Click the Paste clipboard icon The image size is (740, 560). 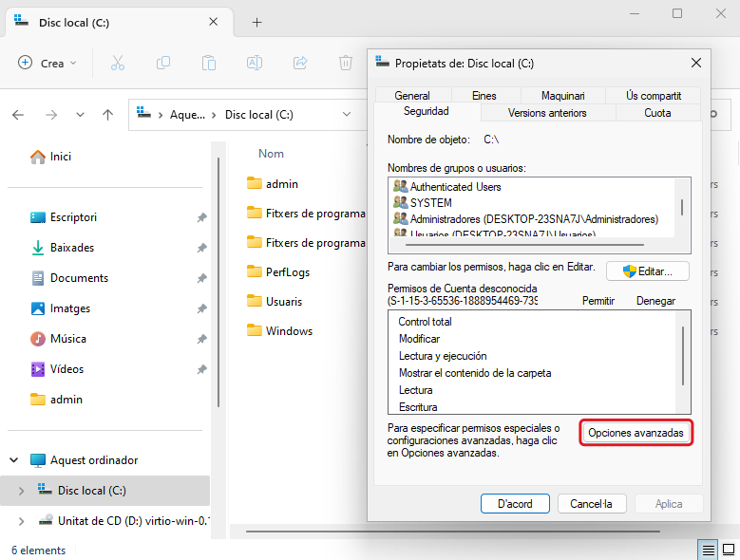209,63
